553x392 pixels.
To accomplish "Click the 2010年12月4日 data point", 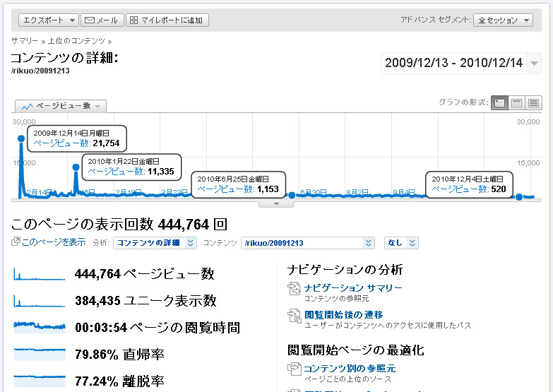I will (519, 197).
